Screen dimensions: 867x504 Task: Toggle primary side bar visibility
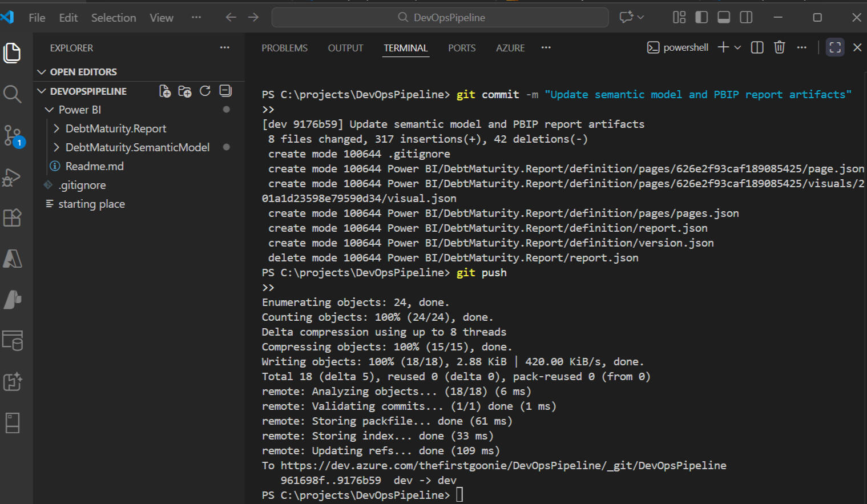coord(701,18)
